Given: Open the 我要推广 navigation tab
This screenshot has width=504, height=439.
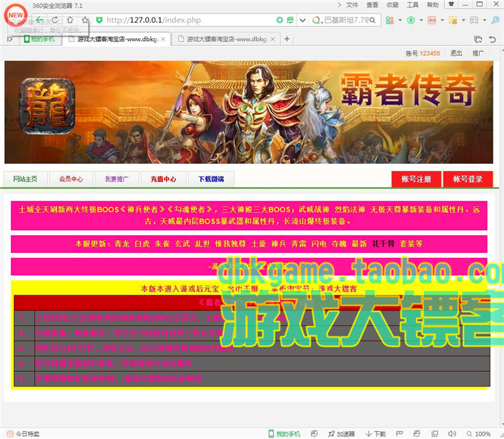Looking at the screenshot, I should point(117,179).
